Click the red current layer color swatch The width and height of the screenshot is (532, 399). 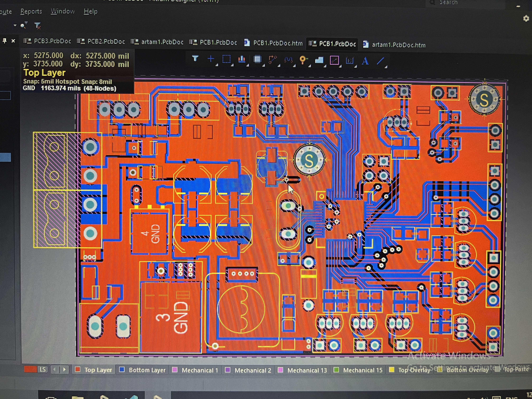pyautogui.click(x=30, y=369)
